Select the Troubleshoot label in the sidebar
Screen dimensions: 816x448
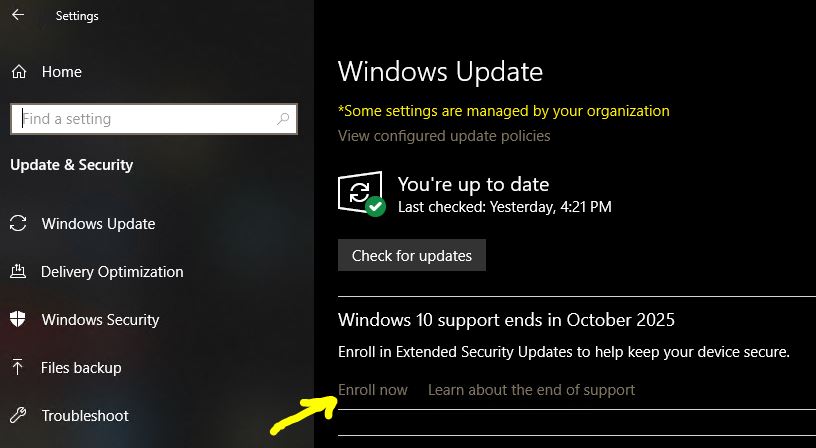click(85, 416)
